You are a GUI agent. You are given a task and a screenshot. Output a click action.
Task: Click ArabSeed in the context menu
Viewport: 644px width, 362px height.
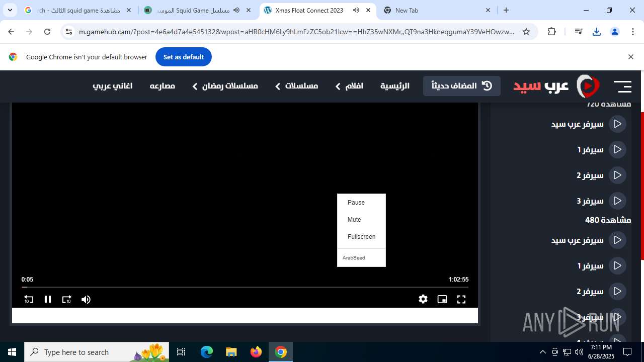[x=361, y=257]
